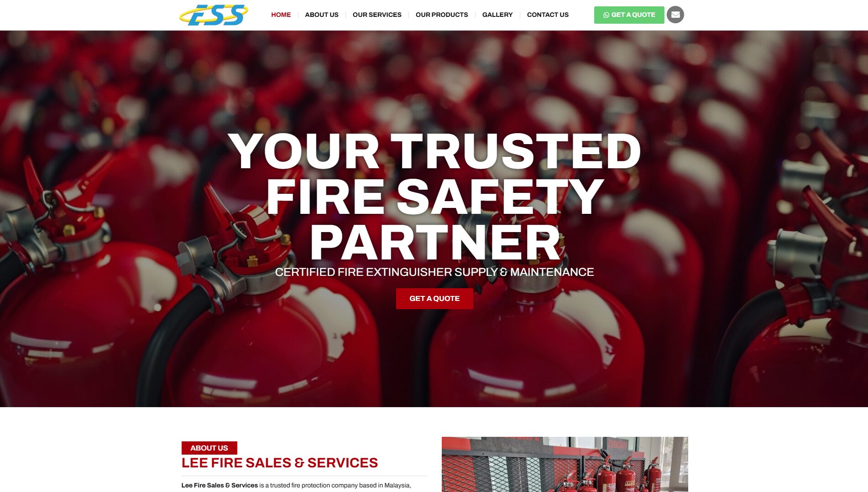Click the green GET A QUOTE text
The image size is (868, 492).
(x=633, y=15)
